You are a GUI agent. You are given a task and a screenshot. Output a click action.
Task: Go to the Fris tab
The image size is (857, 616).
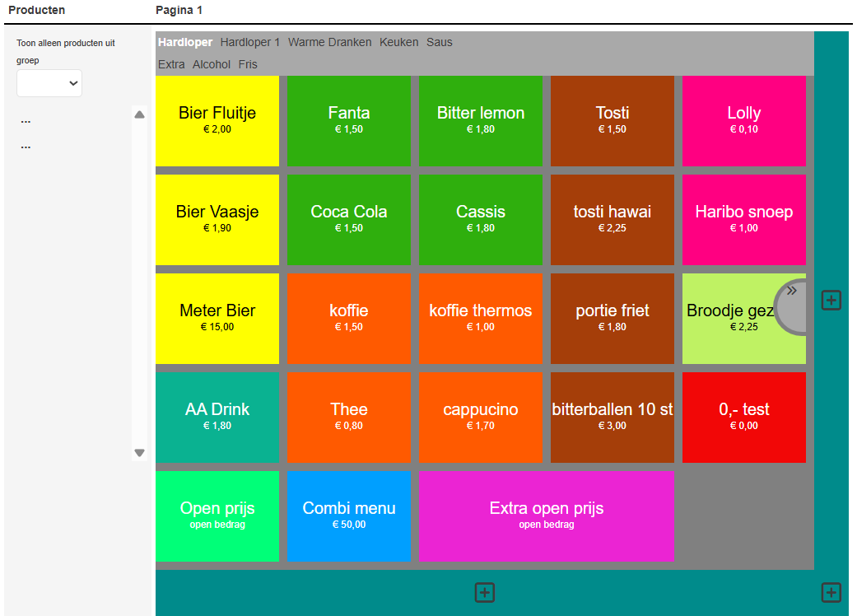(x=248, y=64)
